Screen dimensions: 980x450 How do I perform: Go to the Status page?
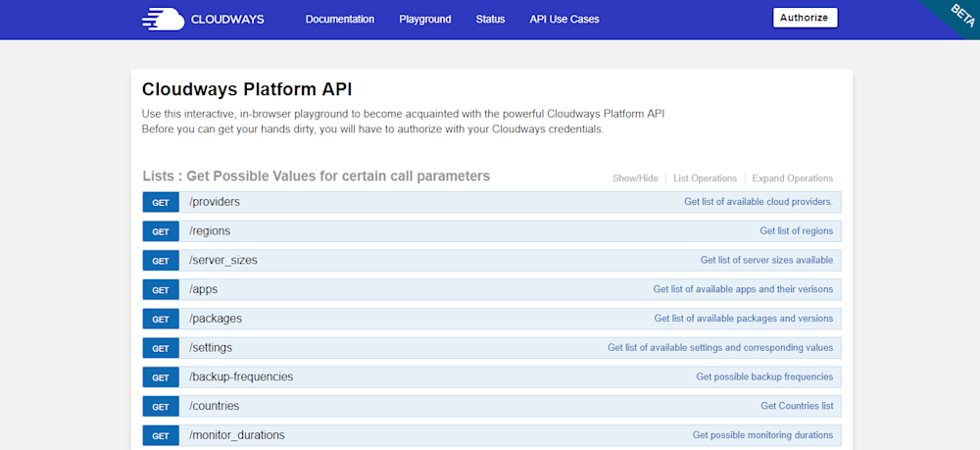click(490, 20)
